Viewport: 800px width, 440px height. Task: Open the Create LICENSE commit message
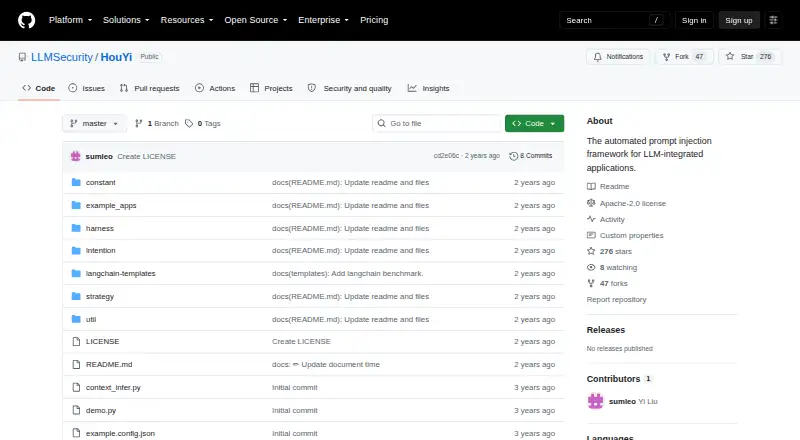tap(146, 156)
